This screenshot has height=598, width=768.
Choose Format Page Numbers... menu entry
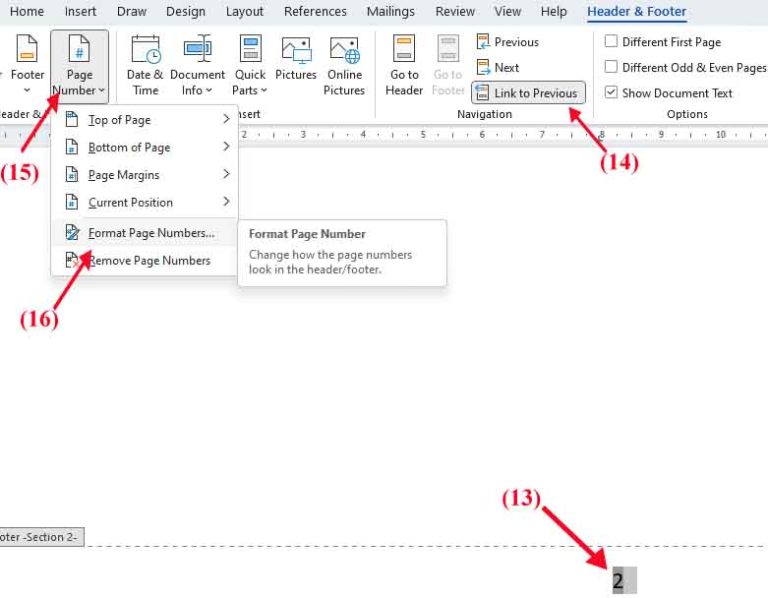click(x=144, y=233)
